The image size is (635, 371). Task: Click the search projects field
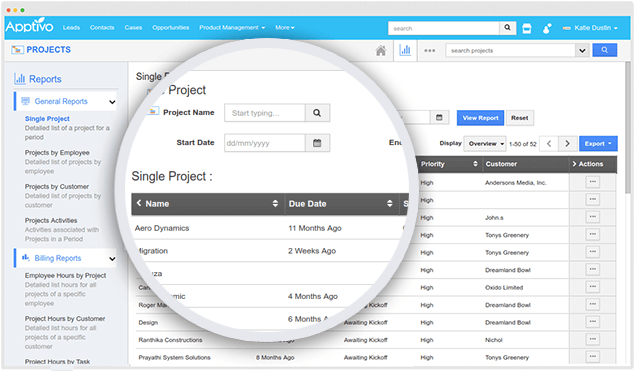tap(510, 51)
